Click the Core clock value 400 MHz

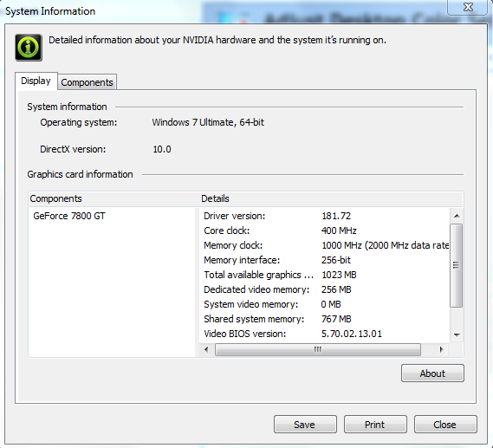339,230
